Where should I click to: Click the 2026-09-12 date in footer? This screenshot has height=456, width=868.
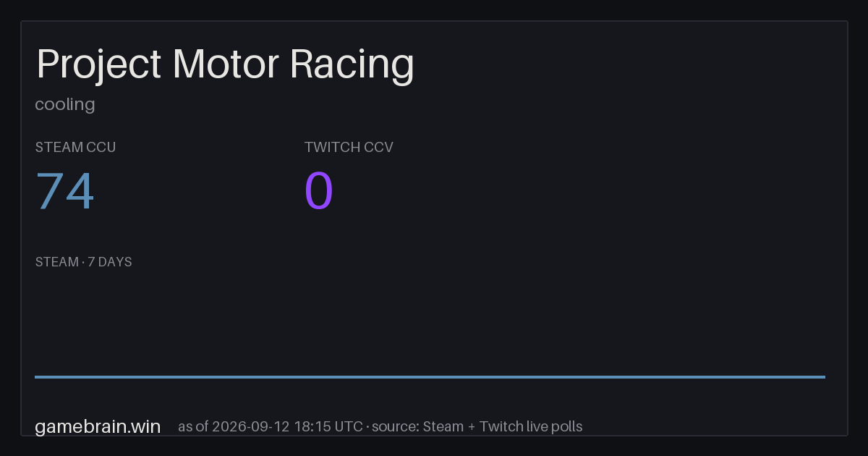[x=252, y=426]
